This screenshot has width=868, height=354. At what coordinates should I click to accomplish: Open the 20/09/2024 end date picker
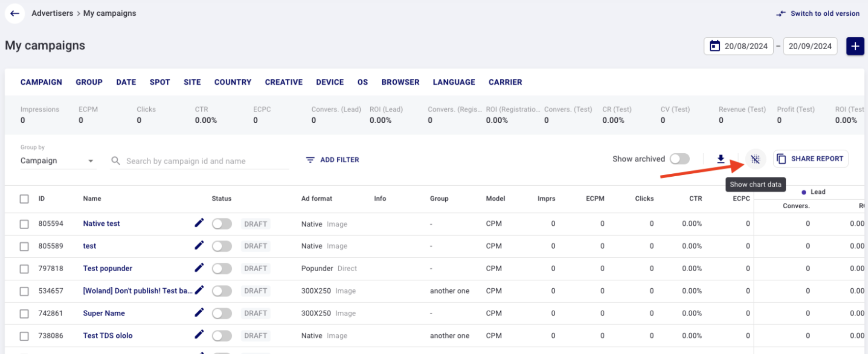(810, 46)
